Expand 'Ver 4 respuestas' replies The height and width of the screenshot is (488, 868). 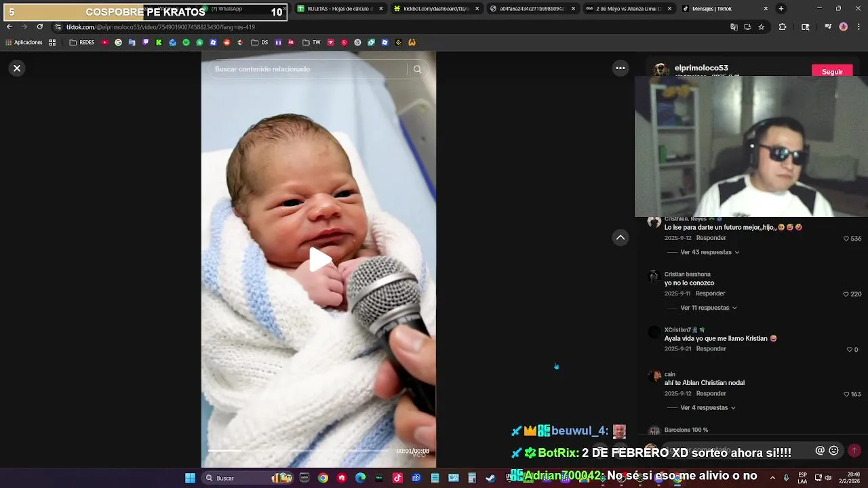coord(707,407)
